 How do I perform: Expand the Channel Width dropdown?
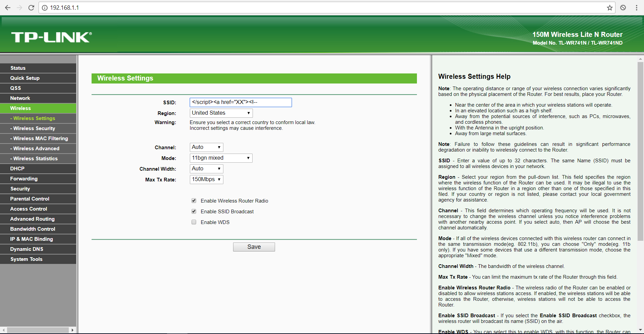point(206,169)
